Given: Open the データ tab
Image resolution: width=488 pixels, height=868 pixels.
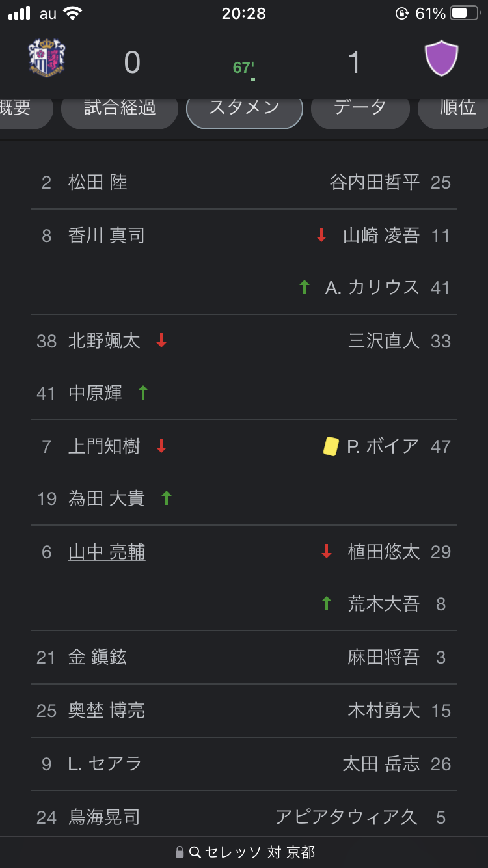Looking at the screenshot, I should [x=360, y=108].
